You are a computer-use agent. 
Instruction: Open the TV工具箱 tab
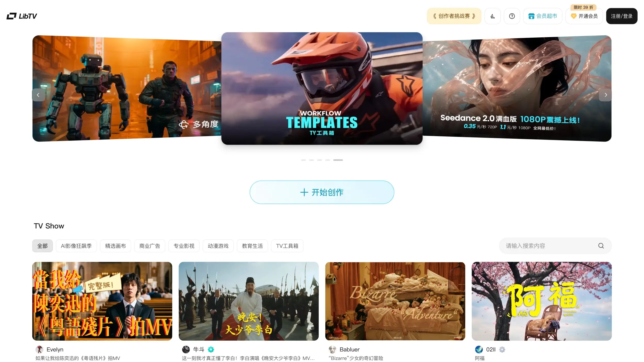[x=287, y=246]
